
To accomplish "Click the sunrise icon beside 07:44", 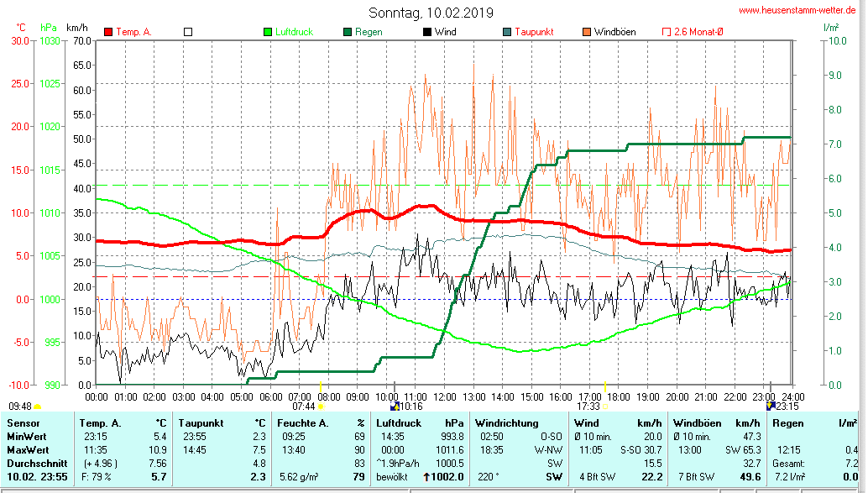I will pos(321,406).
